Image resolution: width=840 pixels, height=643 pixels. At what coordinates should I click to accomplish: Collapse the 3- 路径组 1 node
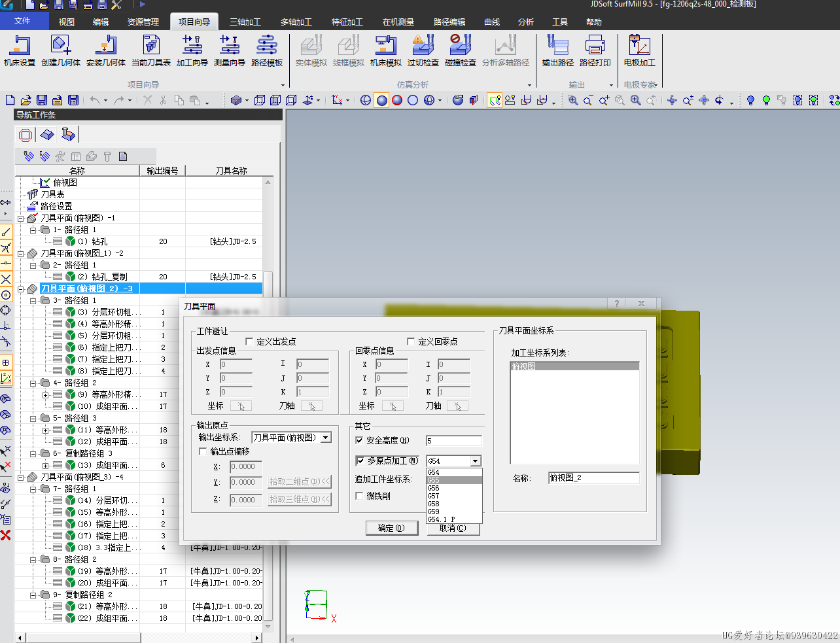[33, 301]
